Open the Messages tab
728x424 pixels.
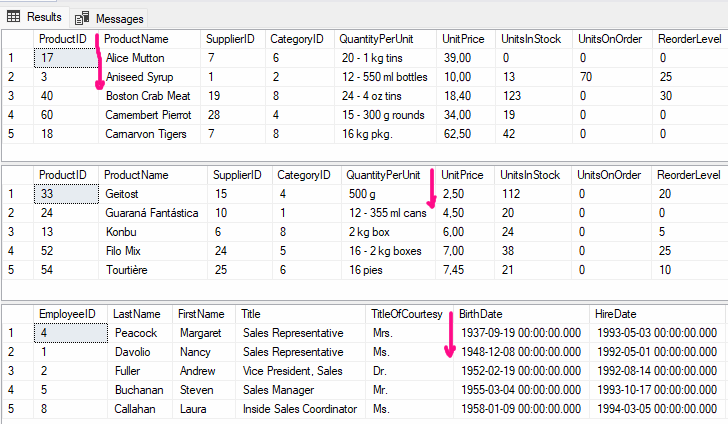pyautogui.click(x=109, y=18)
